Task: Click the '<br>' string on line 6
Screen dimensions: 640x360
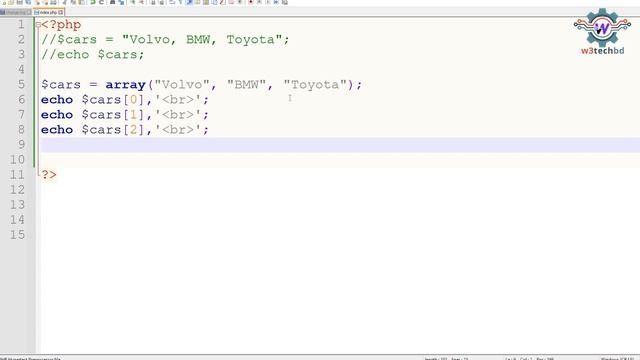Action: 178,100
